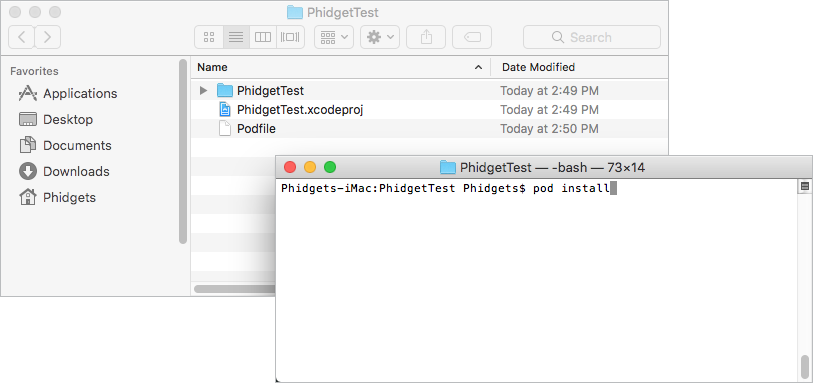
Task: Switch Finder to cover flow view
Action: click(x=290, y=37)
